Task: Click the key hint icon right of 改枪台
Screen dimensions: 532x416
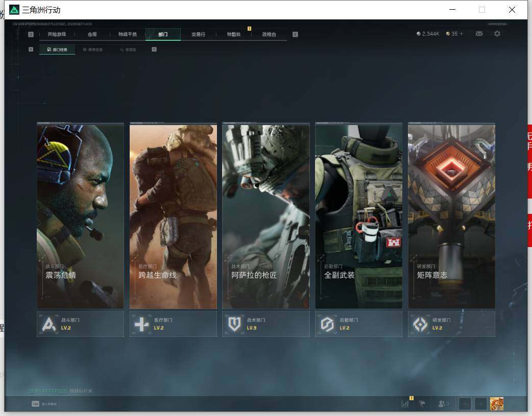Action: pyautogui.click(x=295, y=34)
